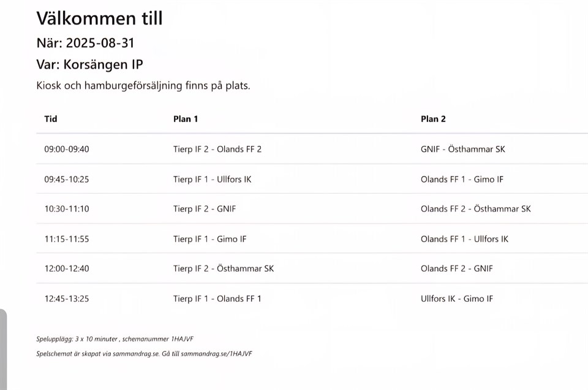Click the "Plan 1" column header
588x390 pixels.
(x=186, y=119)
